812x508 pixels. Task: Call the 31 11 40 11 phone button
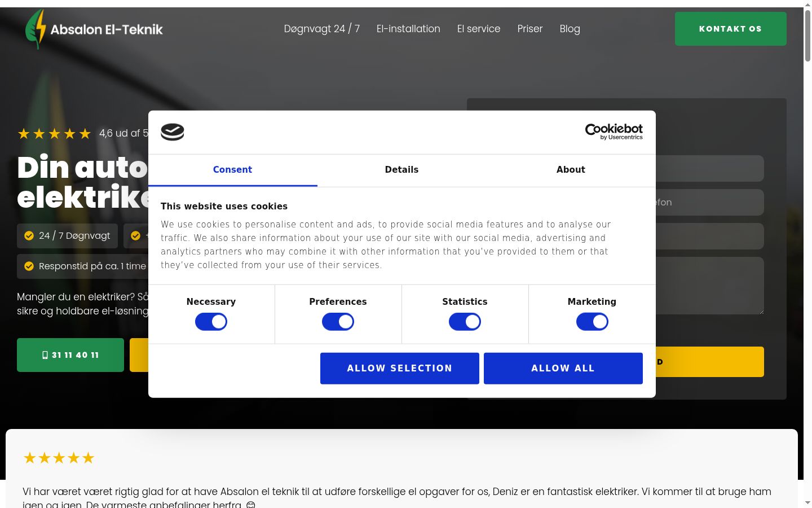(70, 355)
